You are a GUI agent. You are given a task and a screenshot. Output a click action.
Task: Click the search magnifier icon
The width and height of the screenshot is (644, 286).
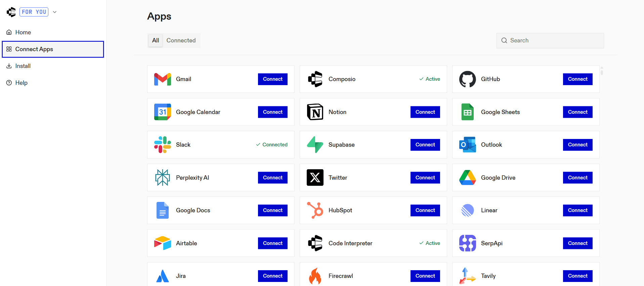(504, 40)
